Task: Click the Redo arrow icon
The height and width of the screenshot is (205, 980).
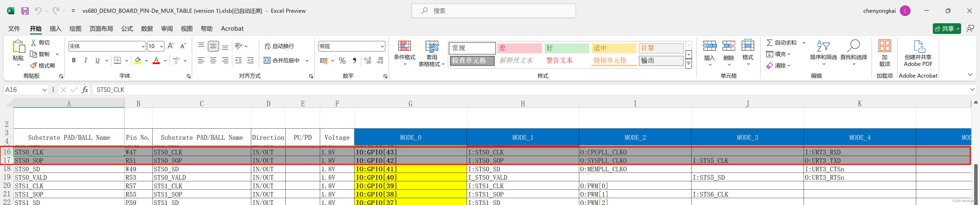Action: [x=56, y=11]
